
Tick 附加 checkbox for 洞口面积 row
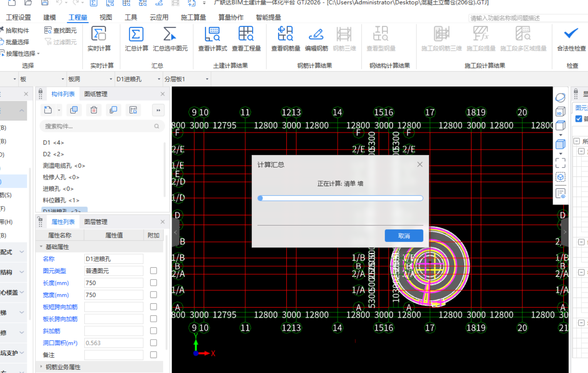154,343
